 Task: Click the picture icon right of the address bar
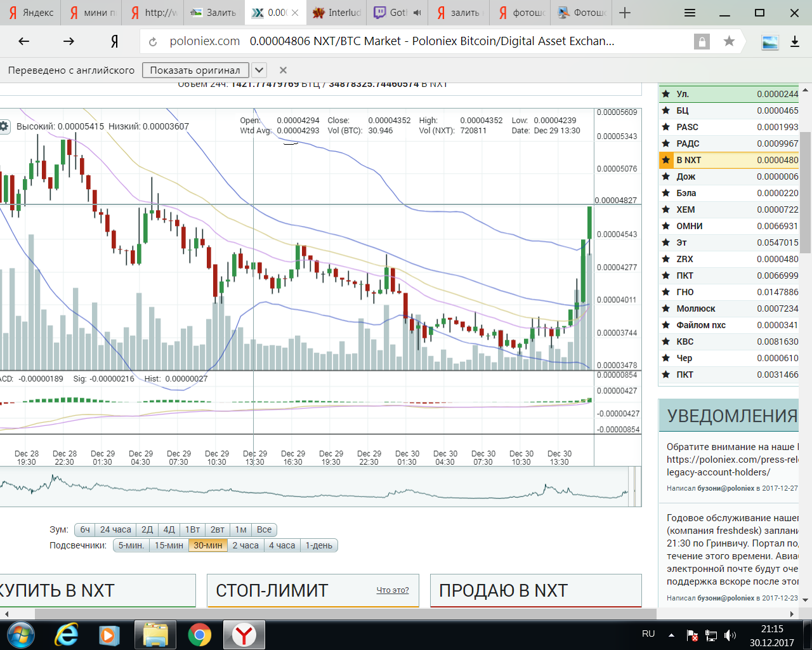pos(770,42)
